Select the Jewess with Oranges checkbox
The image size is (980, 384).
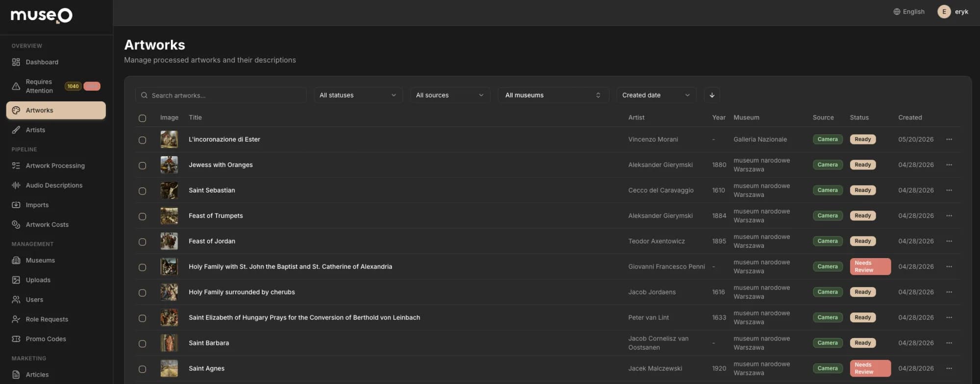tap(142, 166)
